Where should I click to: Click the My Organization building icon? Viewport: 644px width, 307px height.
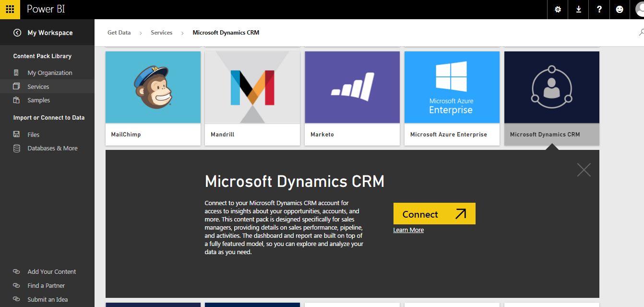pos(16,73)
